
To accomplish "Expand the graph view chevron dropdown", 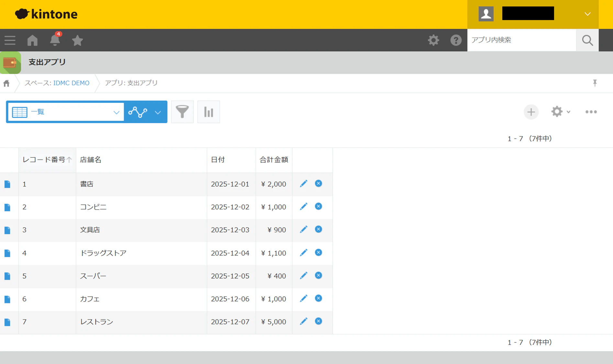I will click(x=158, y=112).
